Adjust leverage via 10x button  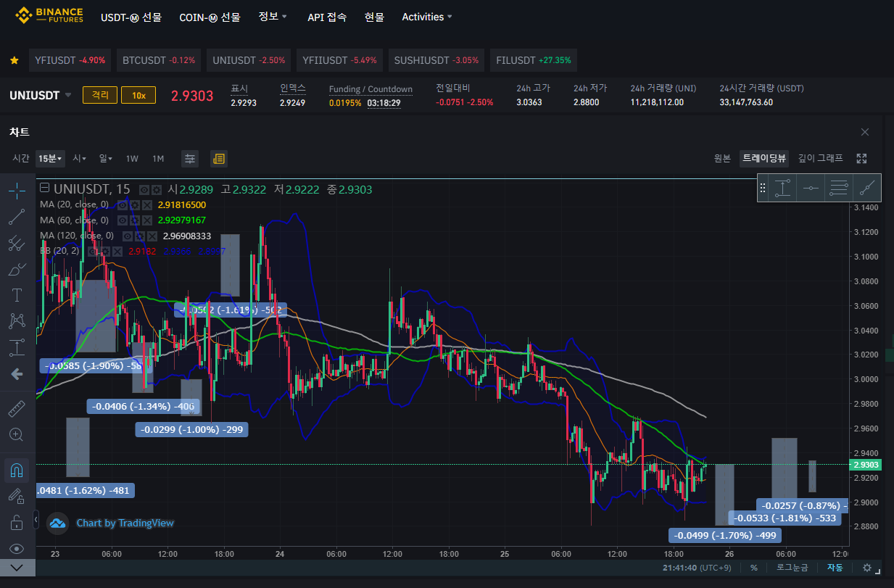click(x=138, y=95)
